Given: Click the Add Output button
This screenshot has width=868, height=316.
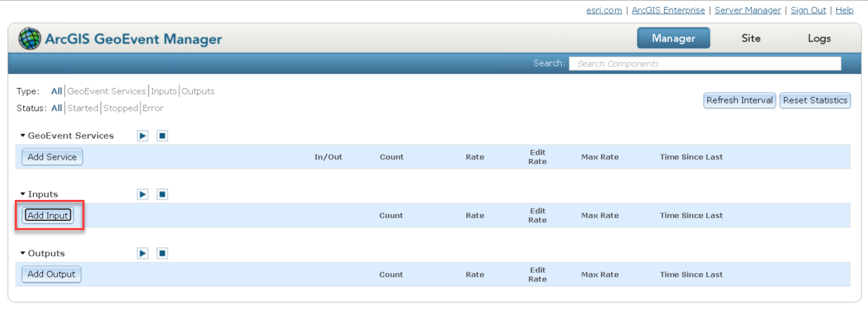Looking at the screenshot, I should 51,274.
